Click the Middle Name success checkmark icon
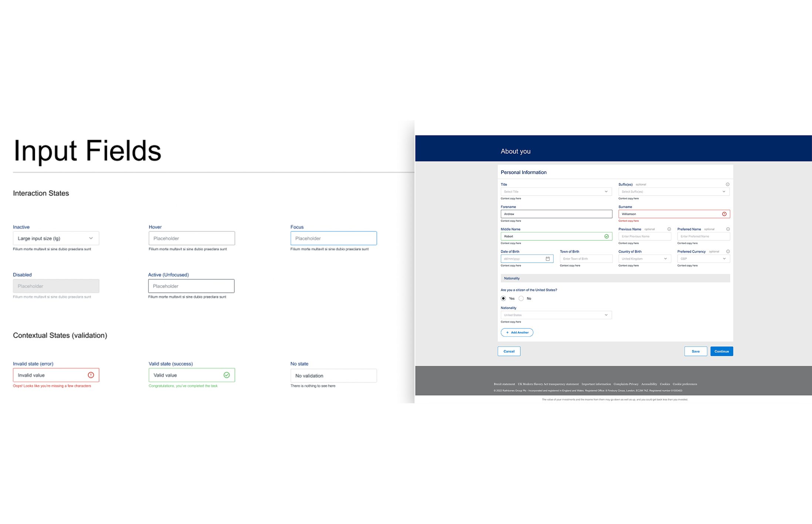812x524 pixels. click(x=606, y=236)
